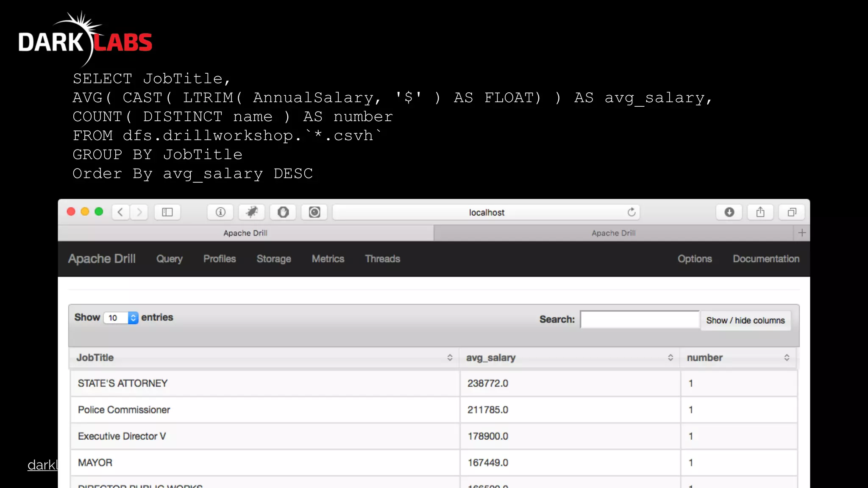868x488 pixels.
Task: Click the circular camera extension icon
Action: pos(314,212)
